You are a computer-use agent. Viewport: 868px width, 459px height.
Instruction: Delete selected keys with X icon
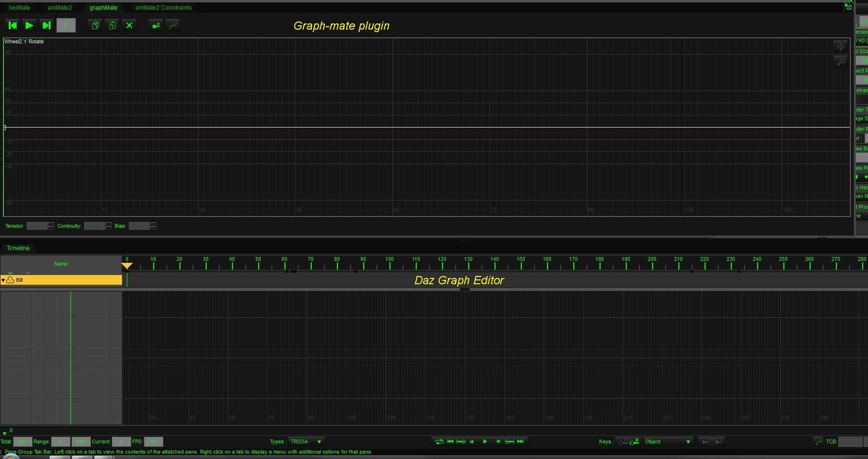129,25
